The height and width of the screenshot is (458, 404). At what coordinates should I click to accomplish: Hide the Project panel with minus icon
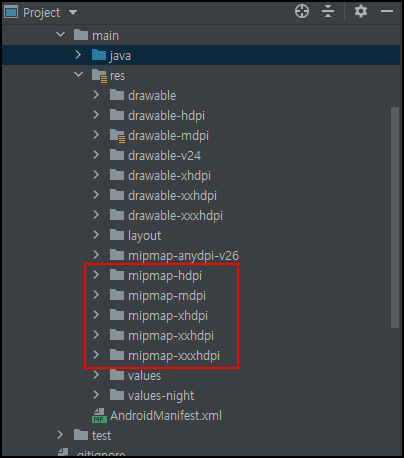(387, 12)
